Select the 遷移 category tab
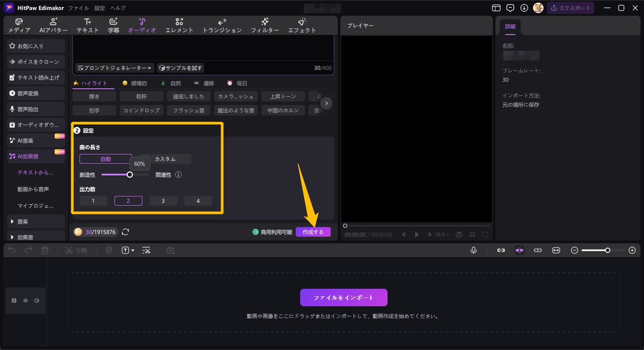The height and width of the screenshot is (350, 644). 204,83
